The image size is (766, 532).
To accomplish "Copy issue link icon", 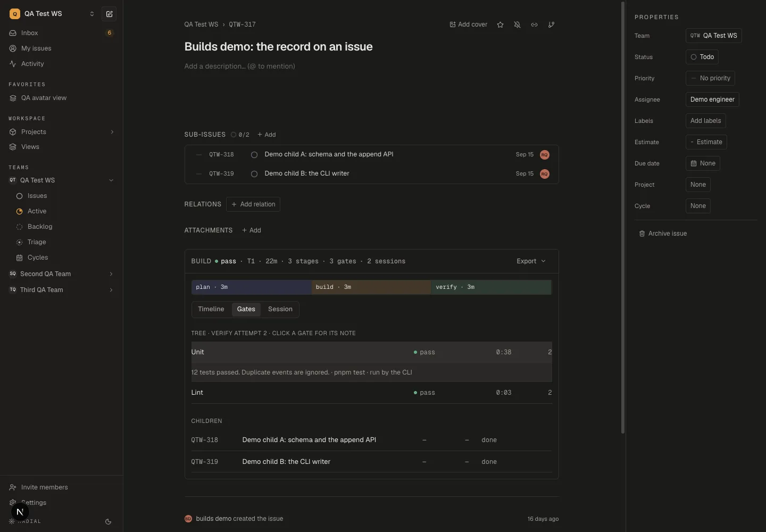I will tap(534, 24).
